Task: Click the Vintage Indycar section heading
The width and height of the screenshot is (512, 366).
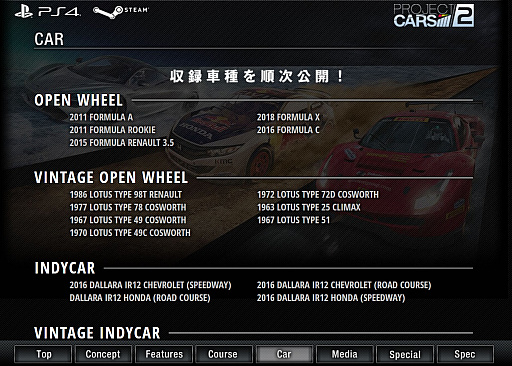Action: pos(97,333)
